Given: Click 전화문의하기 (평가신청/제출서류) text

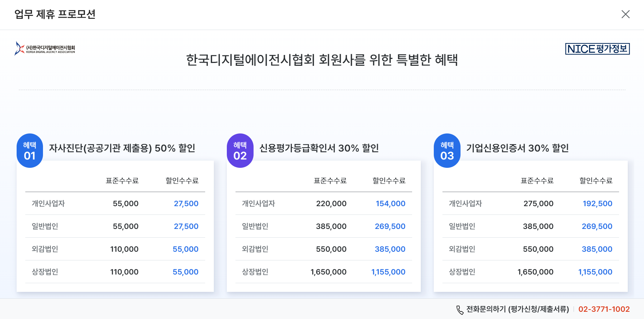Looking at the screenshot, I should (518, 309).
